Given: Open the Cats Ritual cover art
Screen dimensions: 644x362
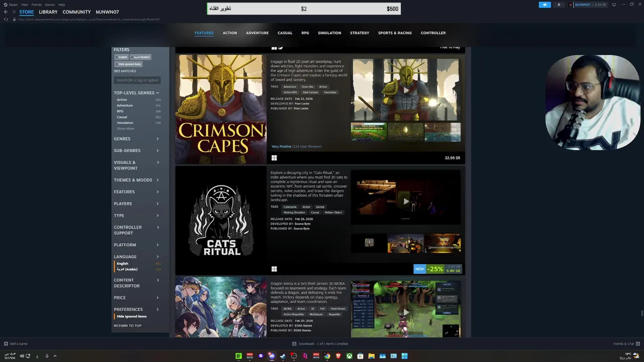Looking at the screenshot, I should point(221,221).
